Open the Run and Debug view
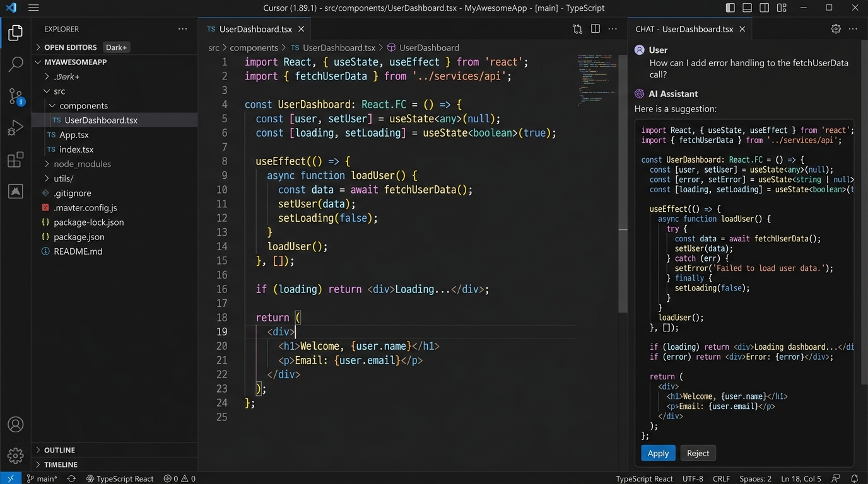This screenshot has height=484, width=868. pos(16,128)
